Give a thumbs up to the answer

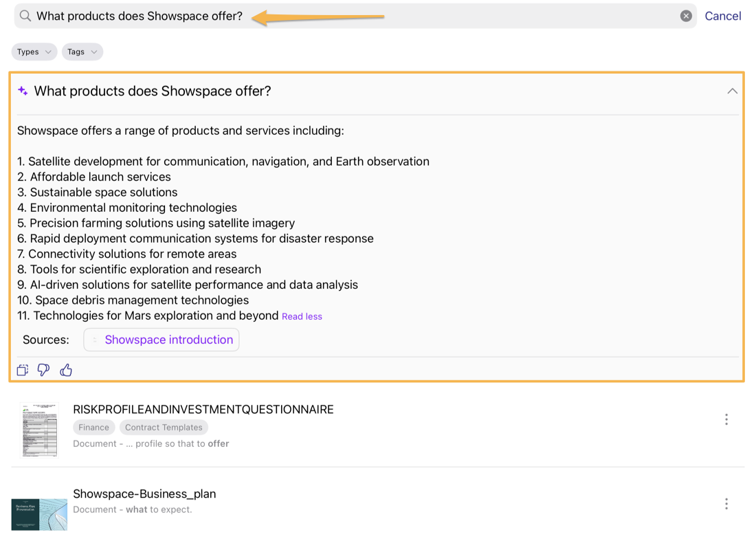pos(66,370)
